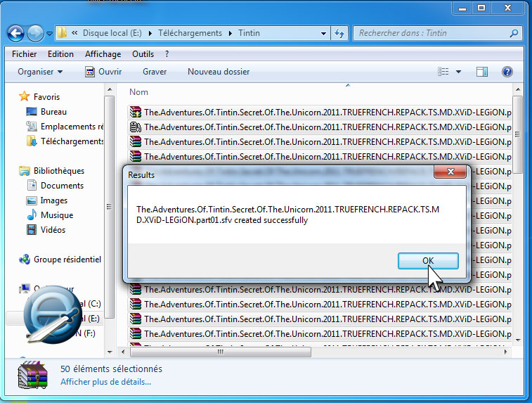Open Images library in sidebar
The image size is (532, 403).
point(54,200)
